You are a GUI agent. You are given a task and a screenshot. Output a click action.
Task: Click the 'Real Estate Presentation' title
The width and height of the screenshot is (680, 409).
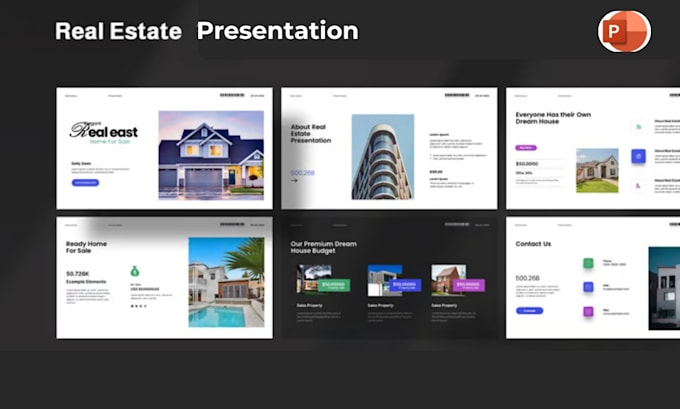(x=207, y=31)
